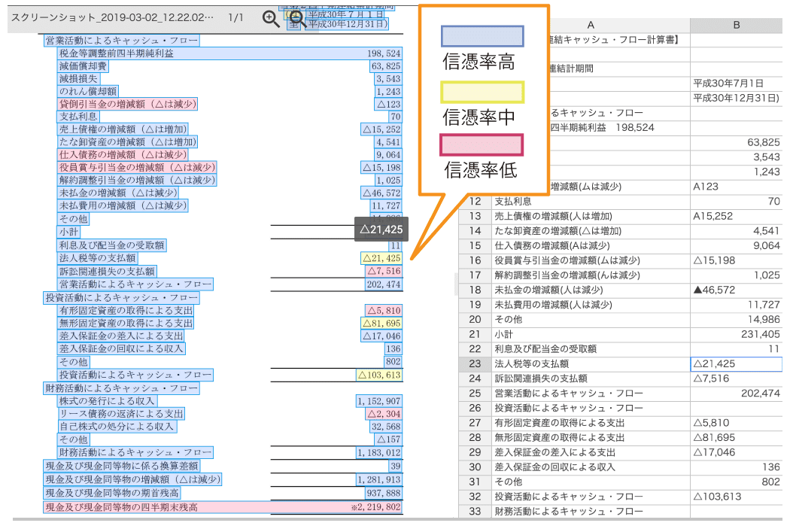Screen dimensions: 793x532
Task: Select spreadsheet cell 支払利息 in row 12
Action: click(591, 201)
